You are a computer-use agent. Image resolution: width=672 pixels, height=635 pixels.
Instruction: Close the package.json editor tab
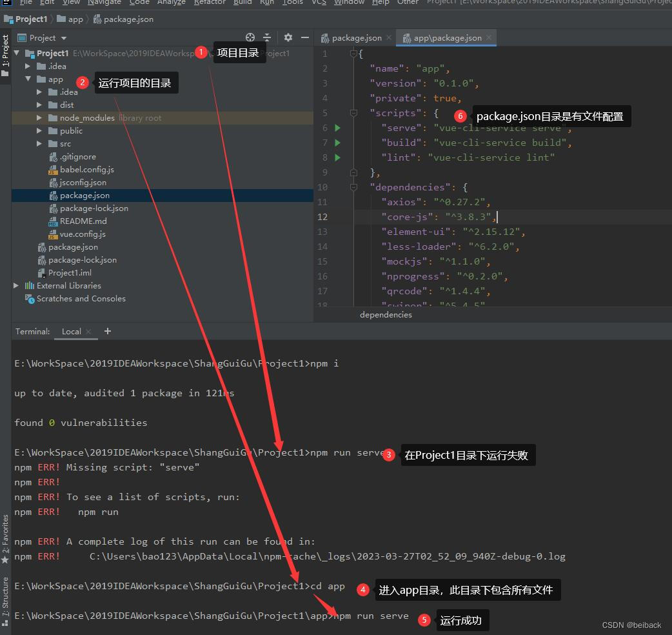pyautogui.click(x=389, y=37)
